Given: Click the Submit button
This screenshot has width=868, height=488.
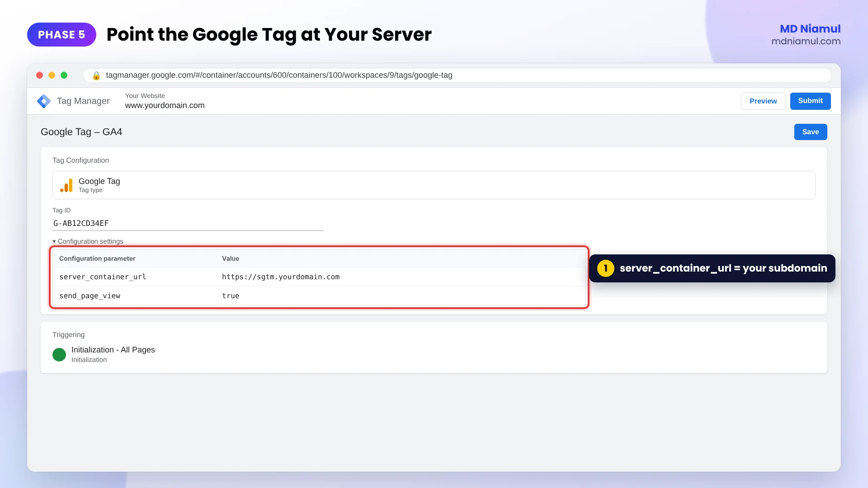Looking at the screenshot, I should [811, 101].
